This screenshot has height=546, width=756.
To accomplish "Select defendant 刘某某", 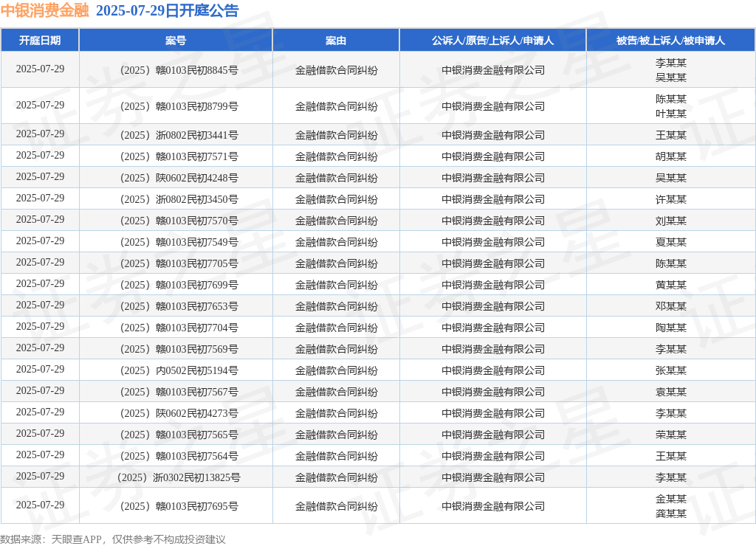I will point(670,220).
